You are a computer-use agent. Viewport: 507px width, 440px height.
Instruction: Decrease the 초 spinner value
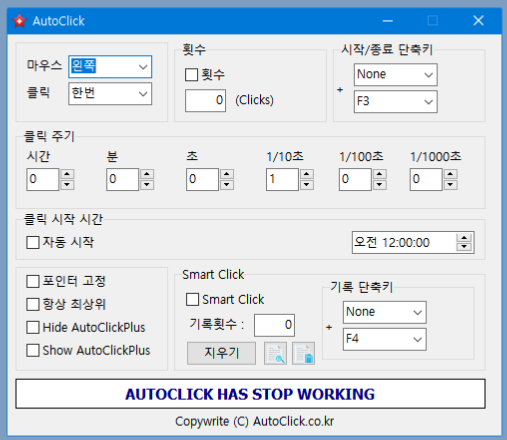tap(227, 185)
